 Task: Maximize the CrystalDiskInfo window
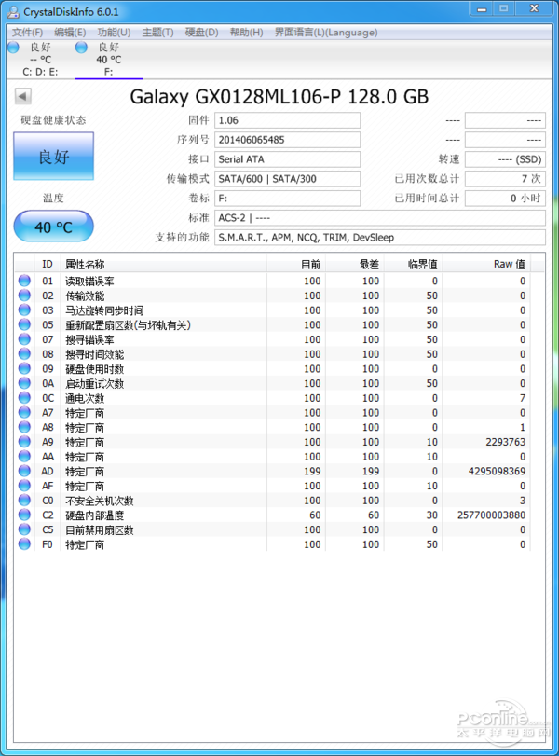click(504, 8)
